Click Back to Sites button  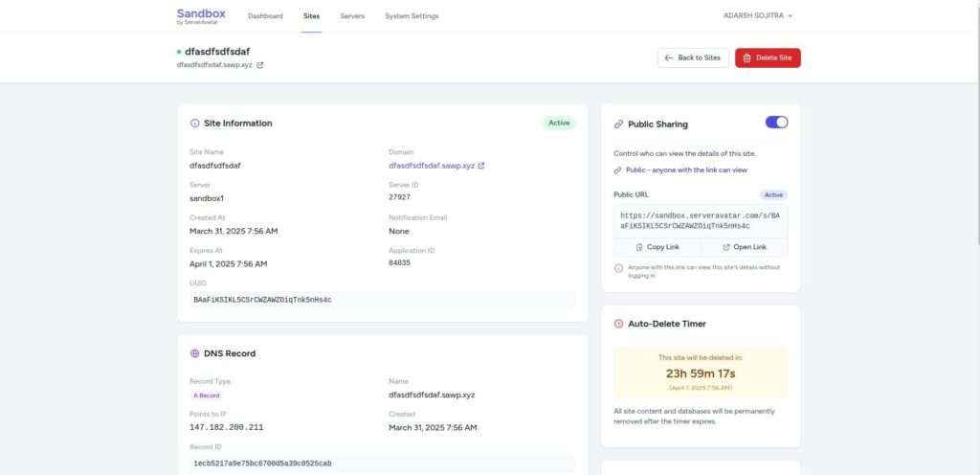[693, 57]
